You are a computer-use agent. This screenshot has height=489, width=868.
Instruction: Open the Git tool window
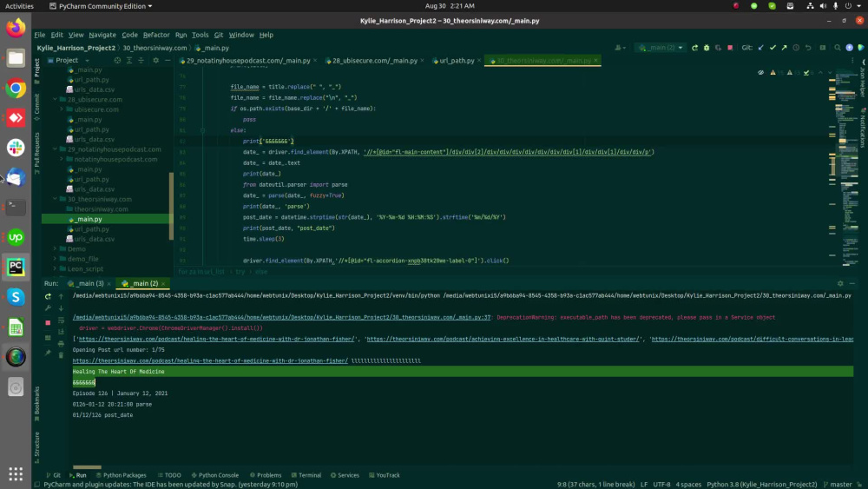point(54,475)
